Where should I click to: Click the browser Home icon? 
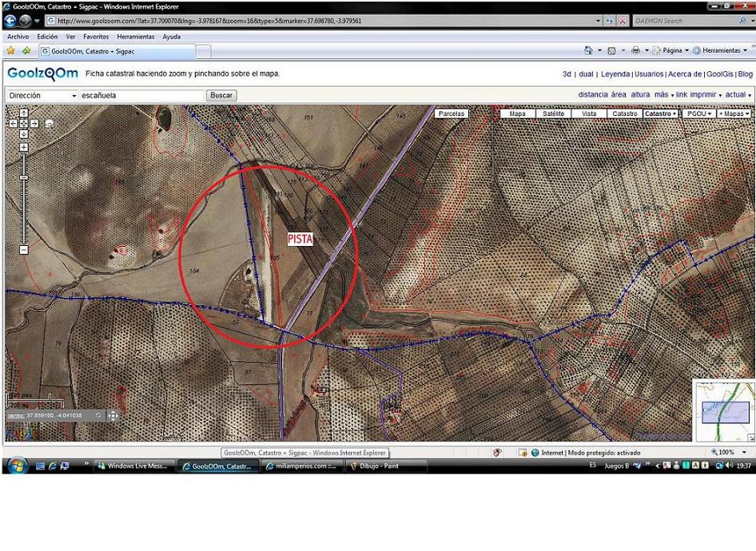click(589, 50)
